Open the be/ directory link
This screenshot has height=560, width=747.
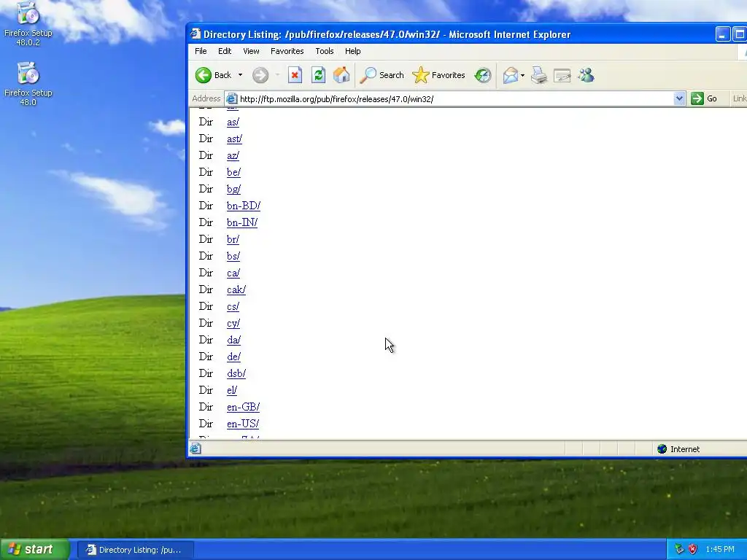[233, 172]
